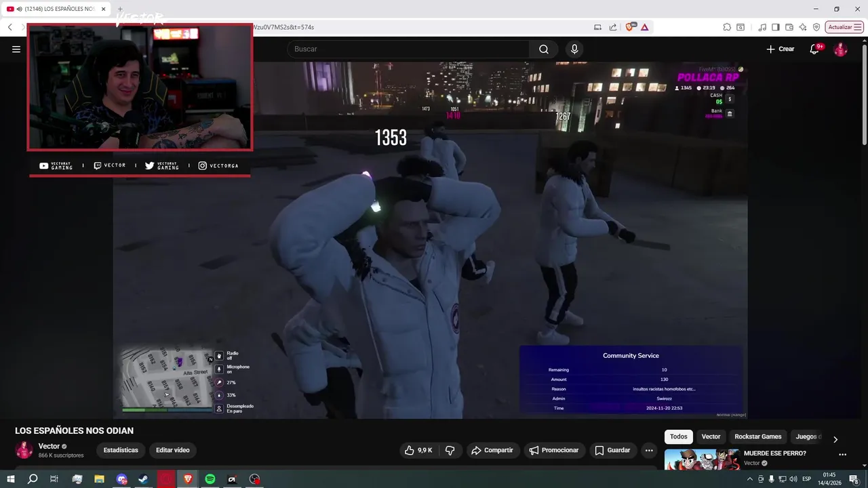Open Task View on taskbar
Image resolution: width=868 pixels, height=488 pixels.
[x=54, y=479]
